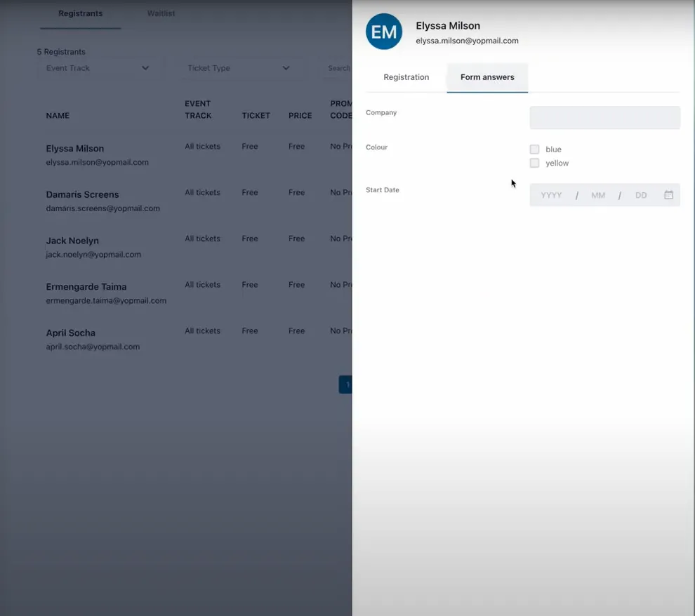Click the DD day field

[640, 196]
